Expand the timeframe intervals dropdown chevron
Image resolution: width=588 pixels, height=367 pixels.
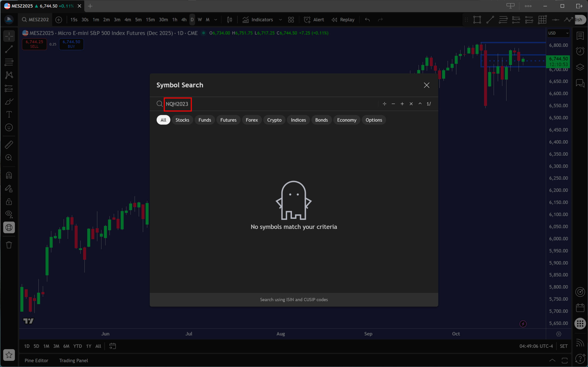[x=215, y=20]
